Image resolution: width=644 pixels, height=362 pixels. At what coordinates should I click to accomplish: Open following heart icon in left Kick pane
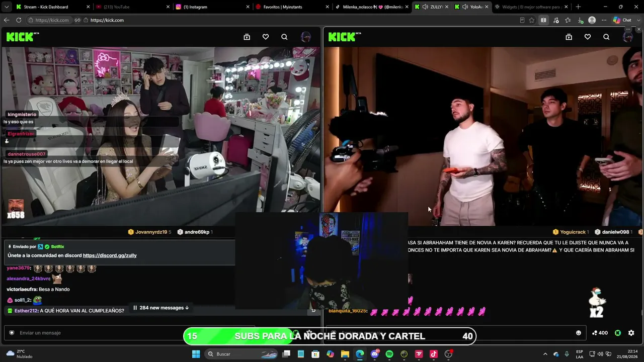[266, 37]
